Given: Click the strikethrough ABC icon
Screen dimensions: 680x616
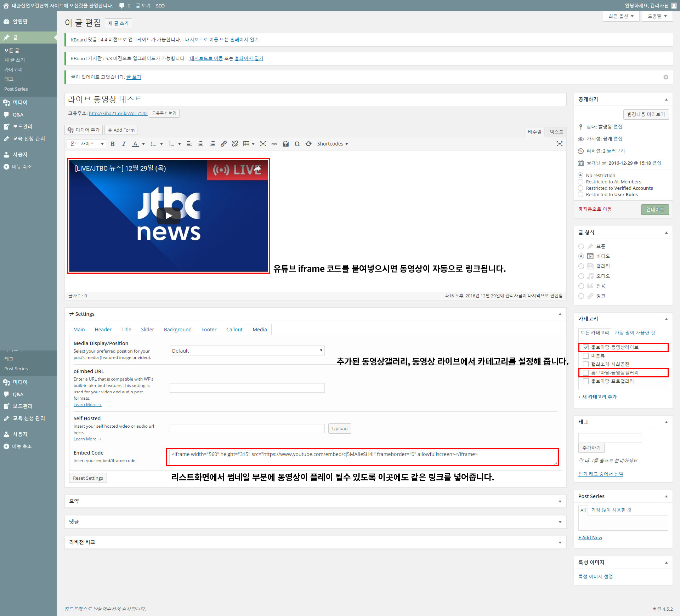Looking at the screenshot, I should (274, 144).
